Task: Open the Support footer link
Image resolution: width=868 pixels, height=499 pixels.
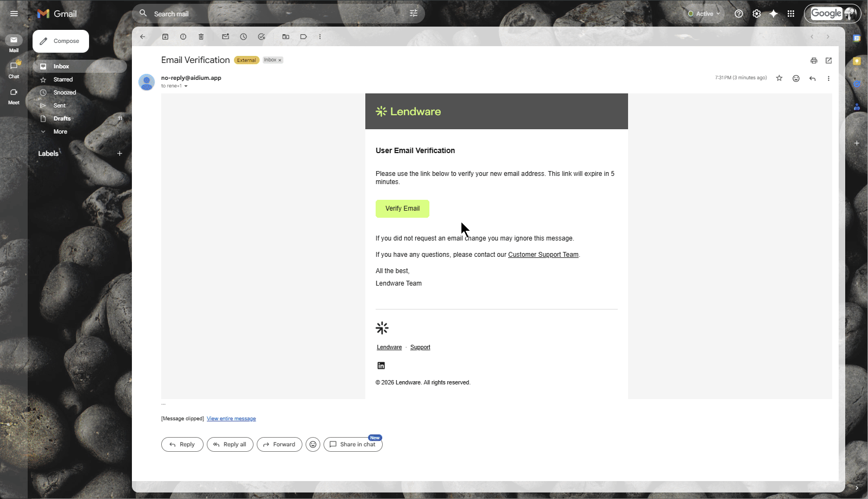Action: 420,348
